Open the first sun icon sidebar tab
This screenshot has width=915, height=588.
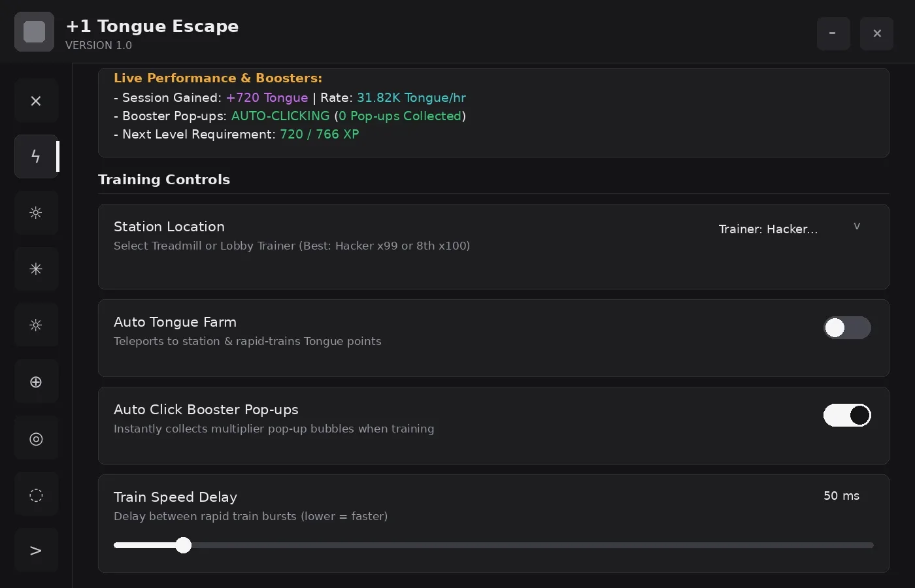point(36,213)
